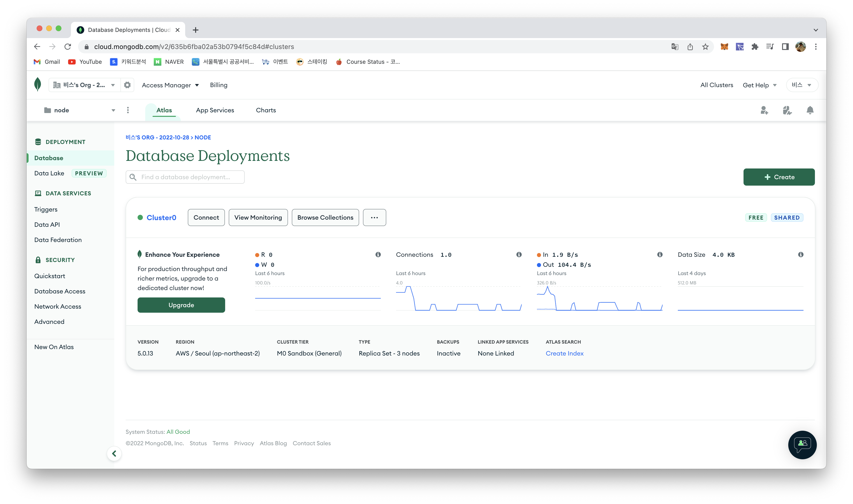This screenshot has height=504, width=853.
Task: Open the project activity feed icon
Action: coord(787,110)
